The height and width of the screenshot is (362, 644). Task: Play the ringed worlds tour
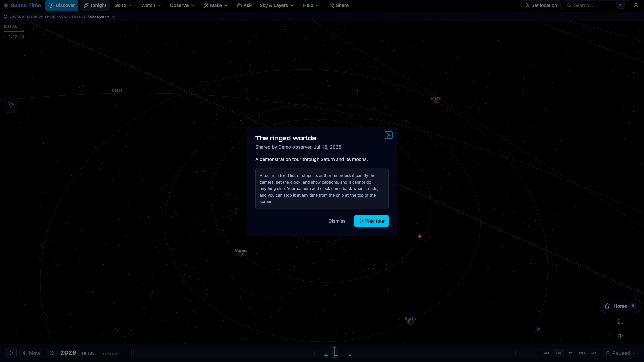[371, 221]
